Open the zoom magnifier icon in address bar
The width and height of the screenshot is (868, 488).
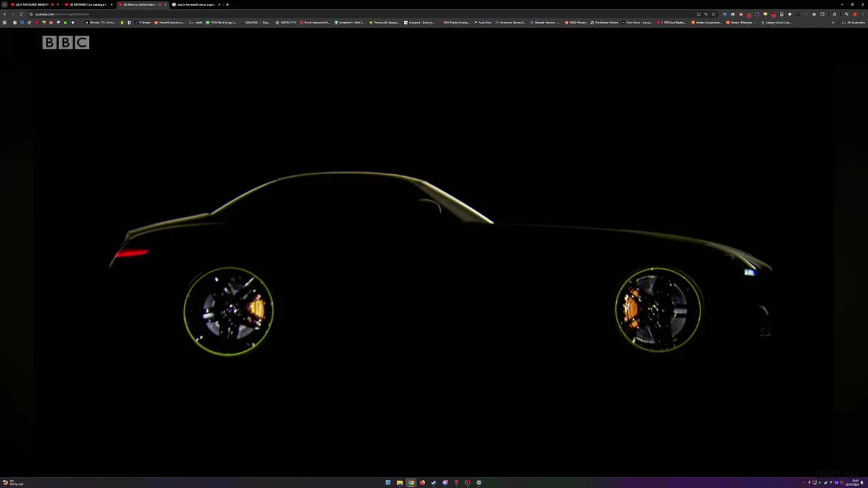point(706,14)
